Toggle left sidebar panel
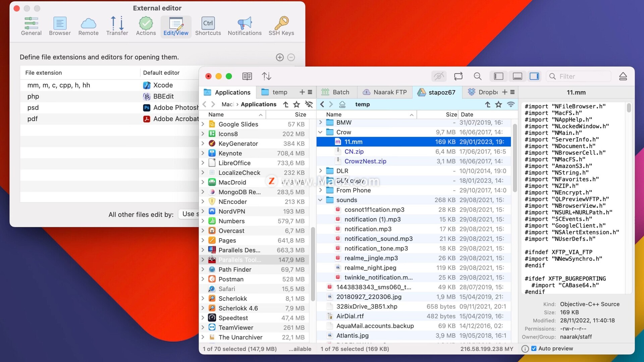 click(x=498, y=76)
